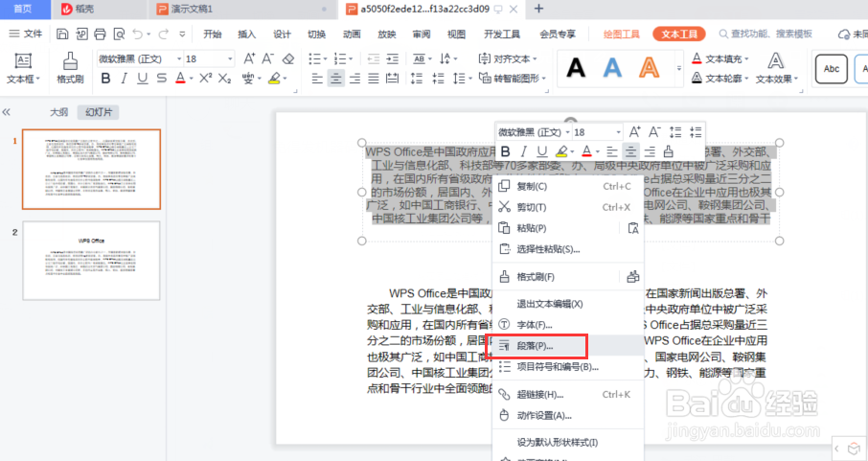Decrease font size in the ribbon
Screen dimensions: 868x461
pyautogui.click(x=268, y=58)
